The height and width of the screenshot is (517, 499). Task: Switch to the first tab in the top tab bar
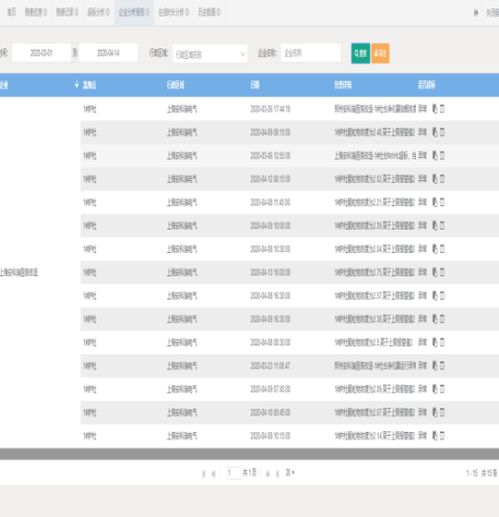12,12
